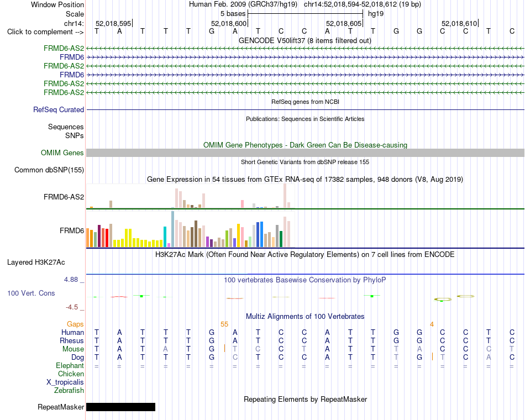The image size is (525, 420).
Task: Click the 'Rhesus' species label
Action: 72,340
